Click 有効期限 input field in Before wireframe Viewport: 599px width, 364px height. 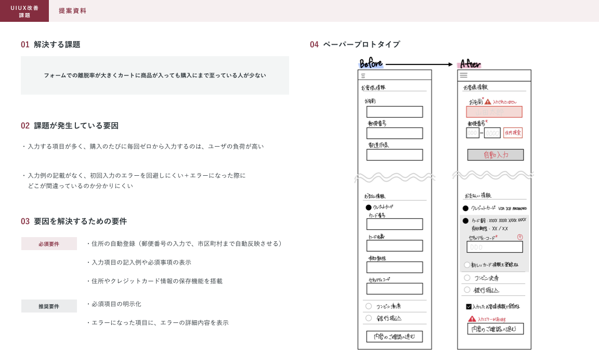pyautogui.click(x=395, y=267)
